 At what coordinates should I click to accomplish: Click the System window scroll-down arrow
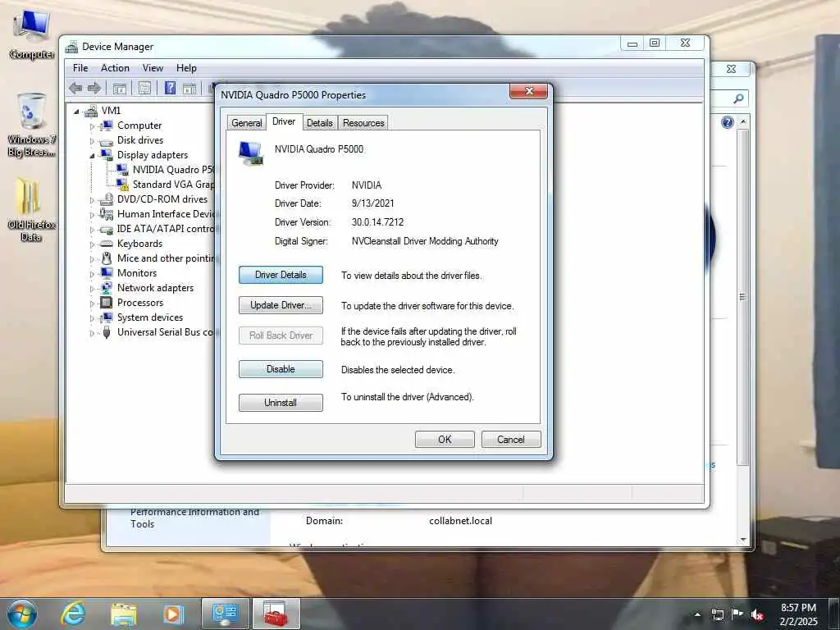pyautogui.click(x=742, y=540)
